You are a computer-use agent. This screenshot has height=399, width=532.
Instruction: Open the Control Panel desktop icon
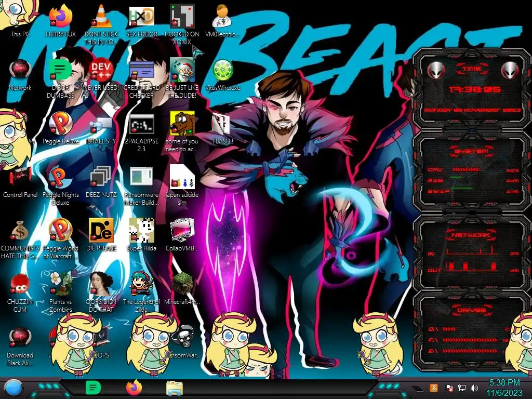20,182
